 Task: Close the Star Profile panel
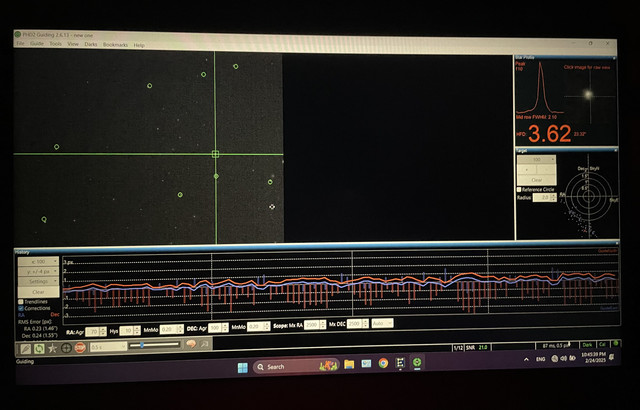614,59
